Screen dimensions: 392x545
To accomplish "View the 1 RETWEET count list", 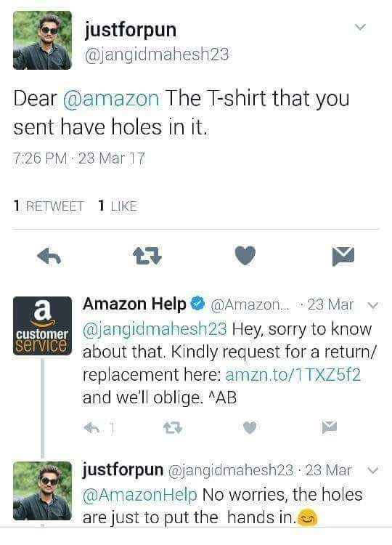I will 49,206.
